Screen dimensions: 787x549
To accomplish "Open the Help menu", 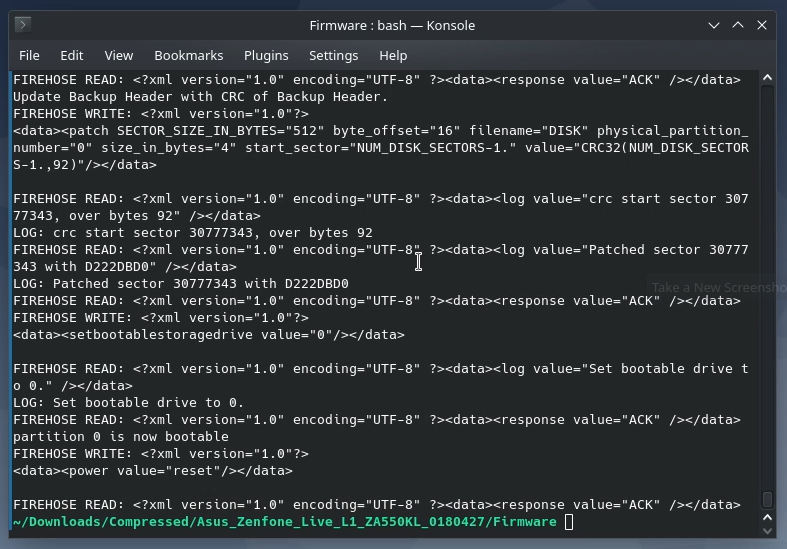I will coord(393,56).
